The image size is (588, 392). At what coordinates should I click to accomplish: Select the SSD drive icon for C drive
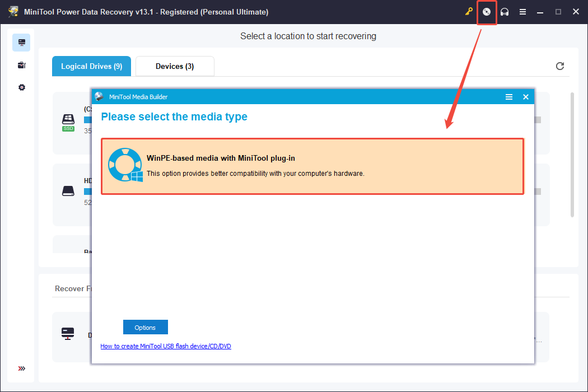pos(68,123)
